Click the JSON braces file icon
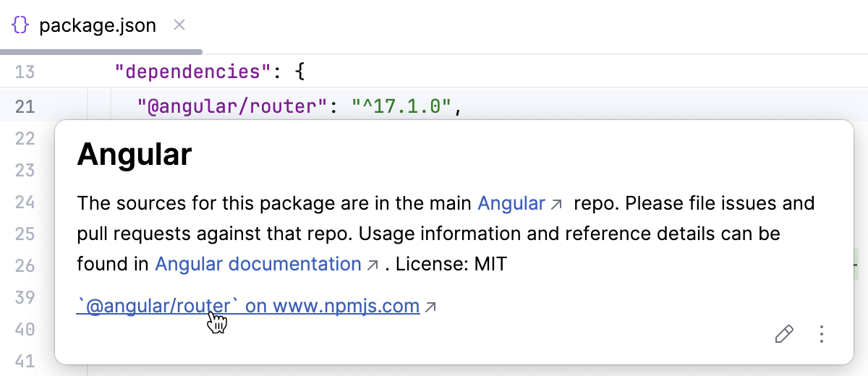 [20, 25]
